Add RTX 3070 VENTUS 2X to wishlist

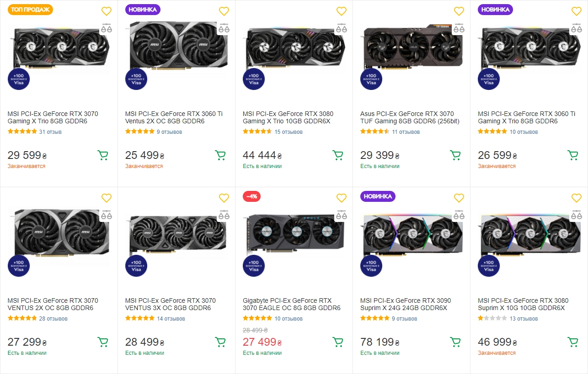pos(107,198)
